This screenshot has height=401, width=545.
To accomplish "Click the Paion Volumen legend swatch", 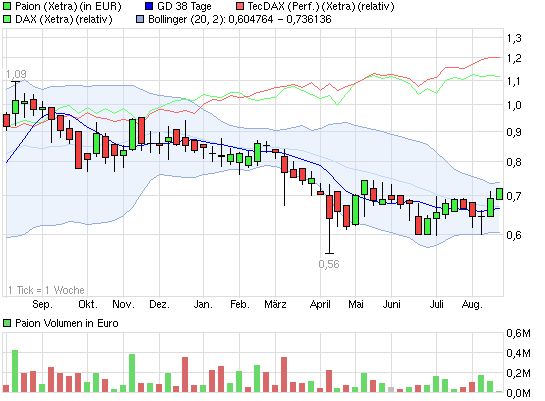I will [x=7, y=323].
